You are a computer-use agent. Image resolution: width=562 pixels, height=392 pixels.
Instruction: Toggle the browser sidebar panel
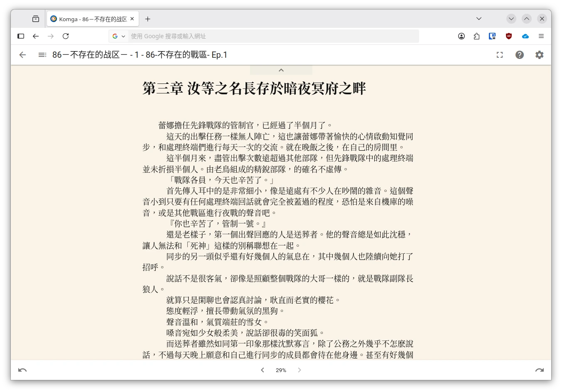click(x=21, y=36)
